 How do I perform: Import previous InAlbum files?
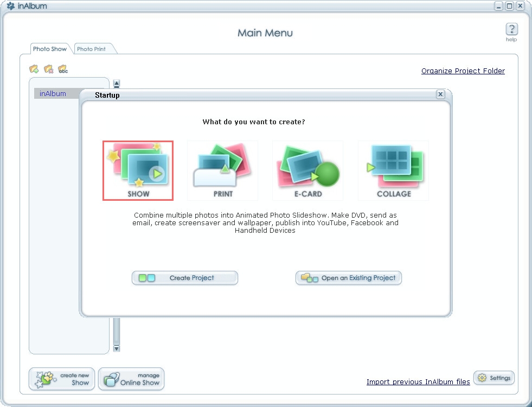click(418, 381)
